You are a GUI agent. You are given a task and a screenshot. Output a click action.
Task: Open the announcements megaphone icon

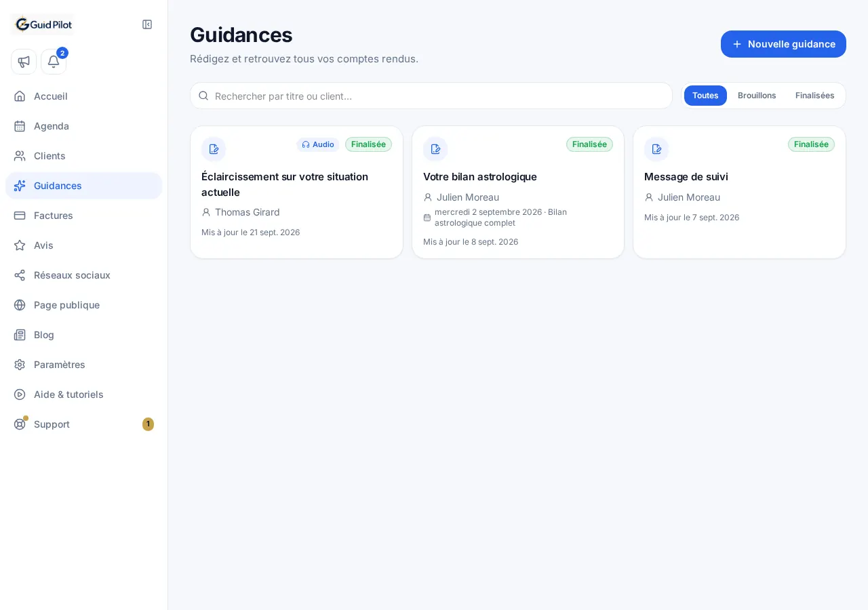(24, 62)
